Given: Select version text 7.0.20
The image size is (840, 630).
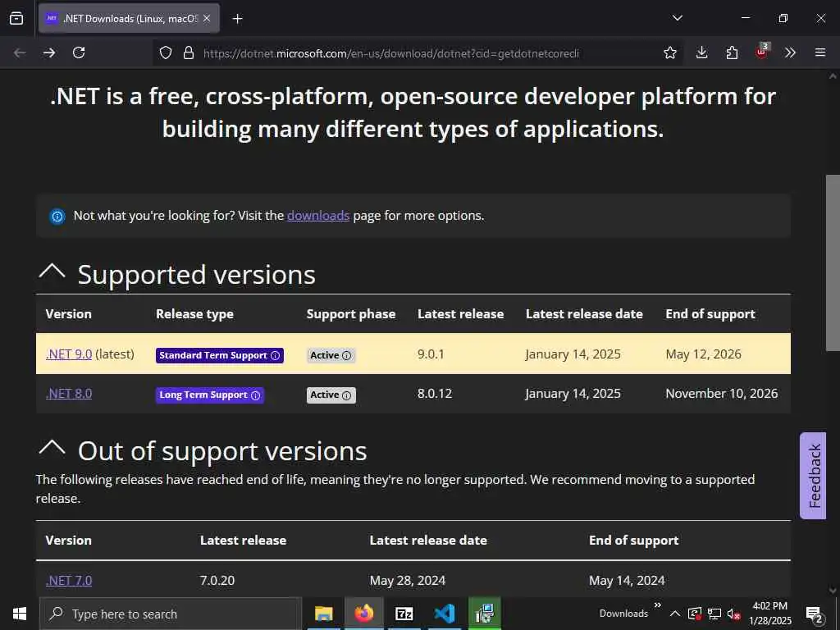Looking at the screenshot, I should coord(217,581).
